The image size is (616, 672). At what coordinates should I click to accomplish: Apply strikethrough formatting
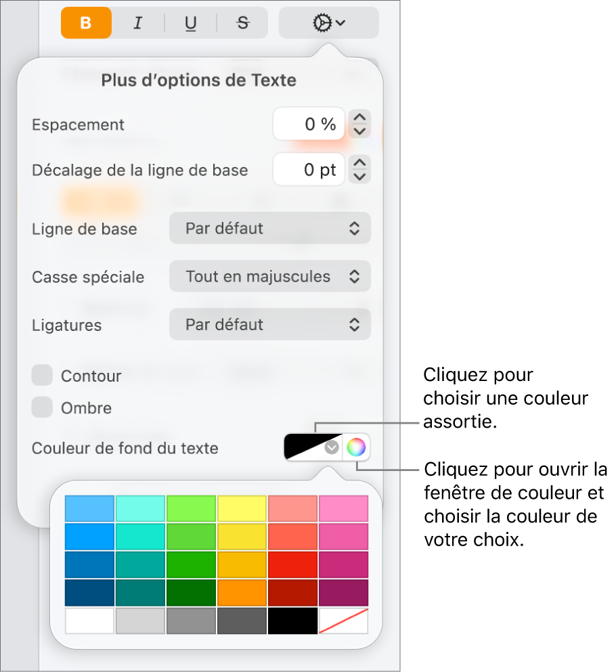point(242,22)
